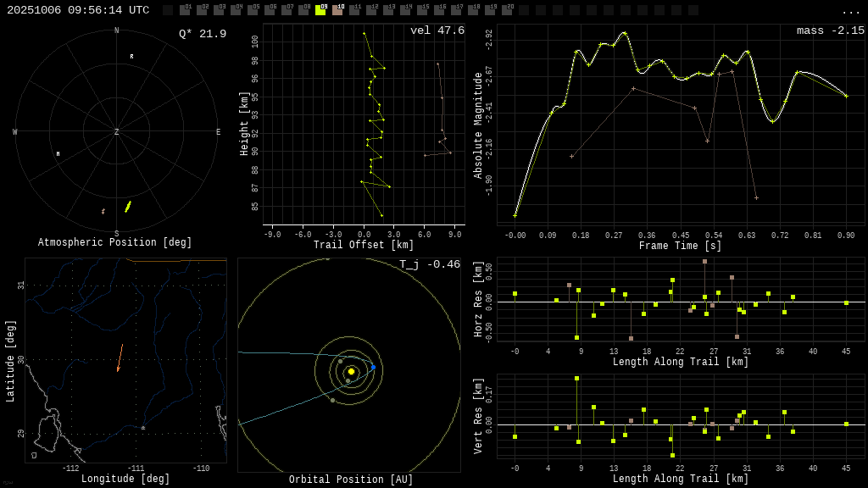Click the peak of the magnitude light curve
This screenshot has height=488, width=868.
625,33
